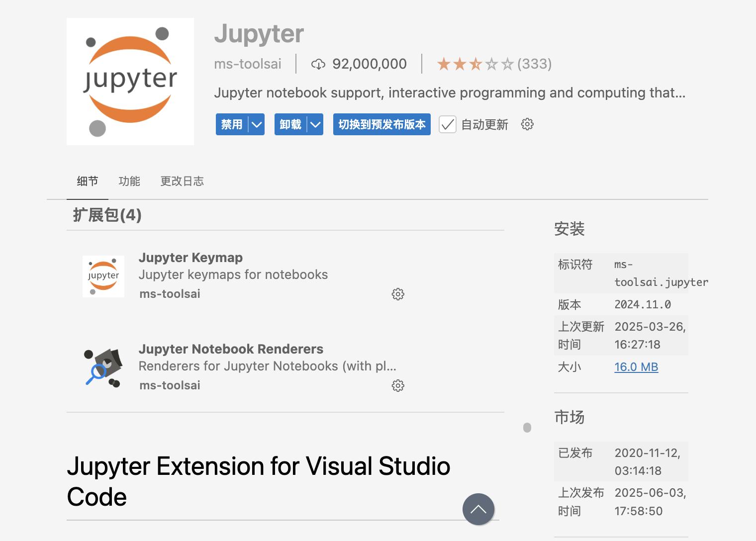The image size is (756, 541).
Task: Open Jupyter Notebook Renderers manage gear
Action: (398, 385)
